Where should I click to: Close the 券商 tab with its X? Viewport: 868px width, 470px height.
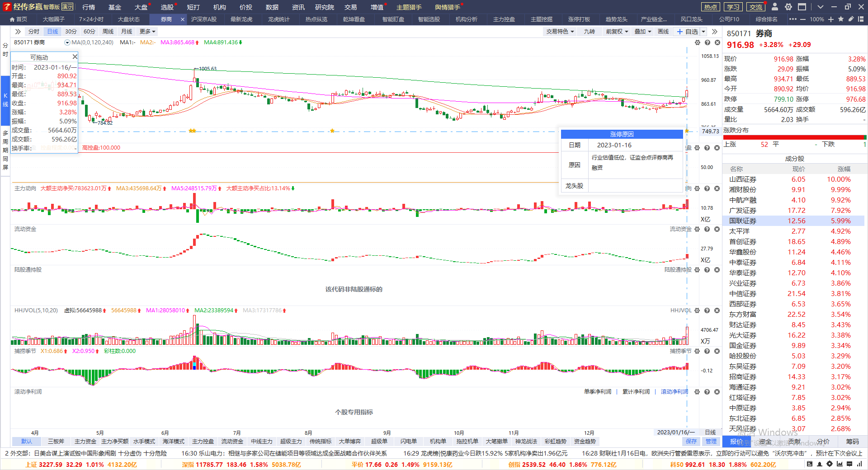coord(183,19)
